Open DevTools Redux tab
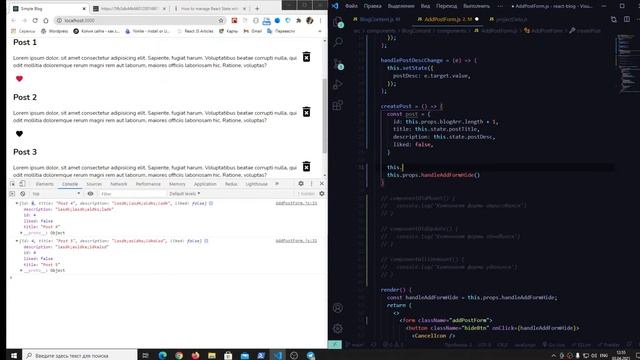 tap(231, 184)
